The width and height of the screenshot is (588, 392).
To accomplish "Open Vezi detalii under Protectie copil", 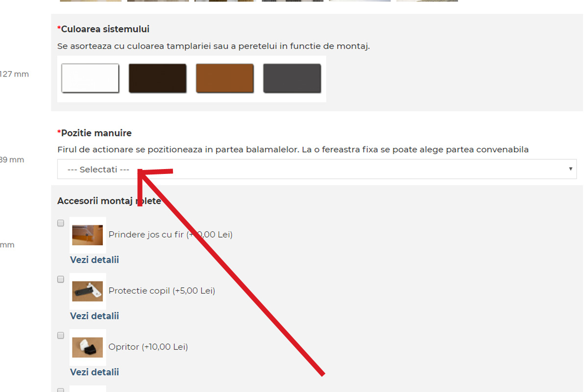I will click(x=95, y=316).
